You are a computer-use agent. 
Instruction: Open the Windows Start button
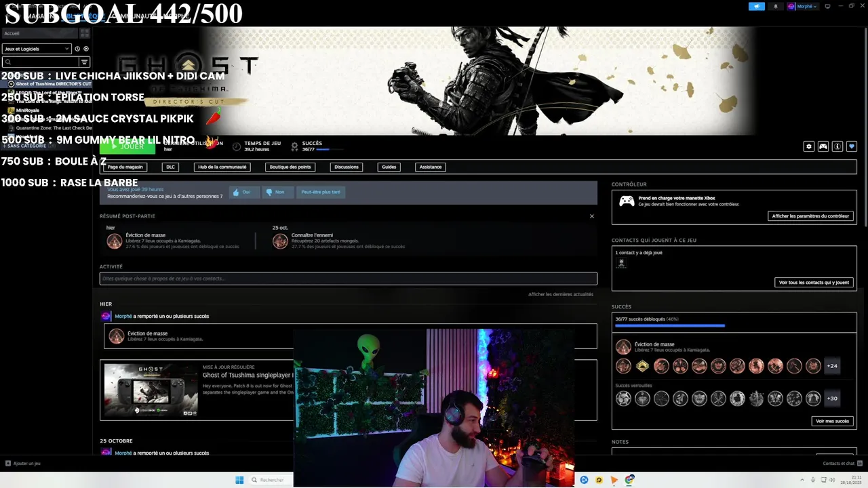coord(239,480)
